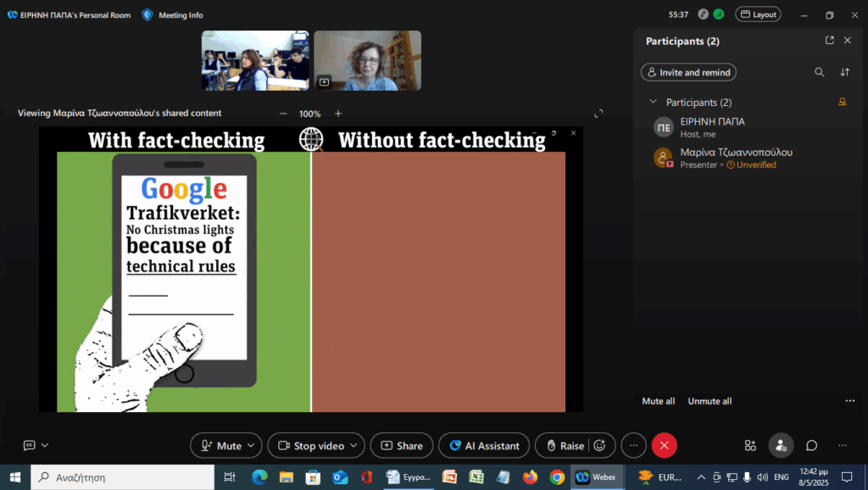
Task: Mute your microphone
Action: (x=221, y=445)
